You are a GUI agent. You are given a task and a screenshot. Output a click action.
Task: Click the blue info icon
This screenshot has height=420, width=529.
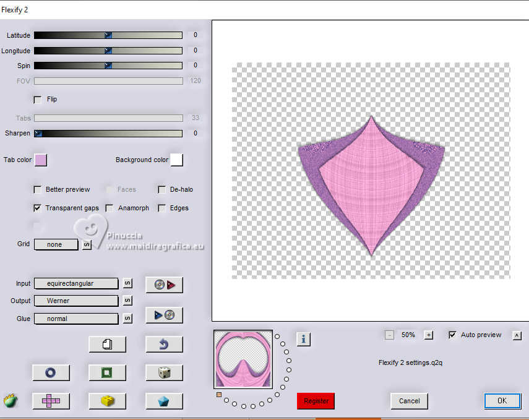(x=304, y=339)
